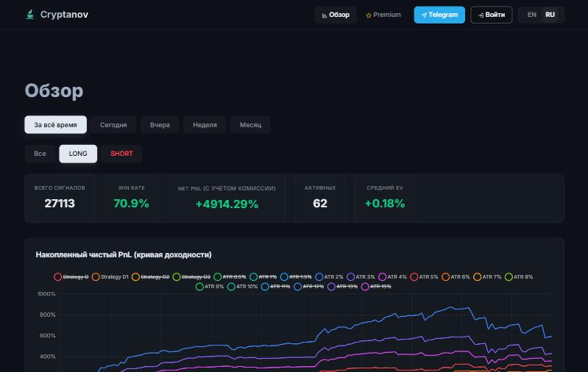Screen dimensions: 588x372
Task: Click the 27113 total signals value
Action: pyautogui.click(x=60, y=204)
